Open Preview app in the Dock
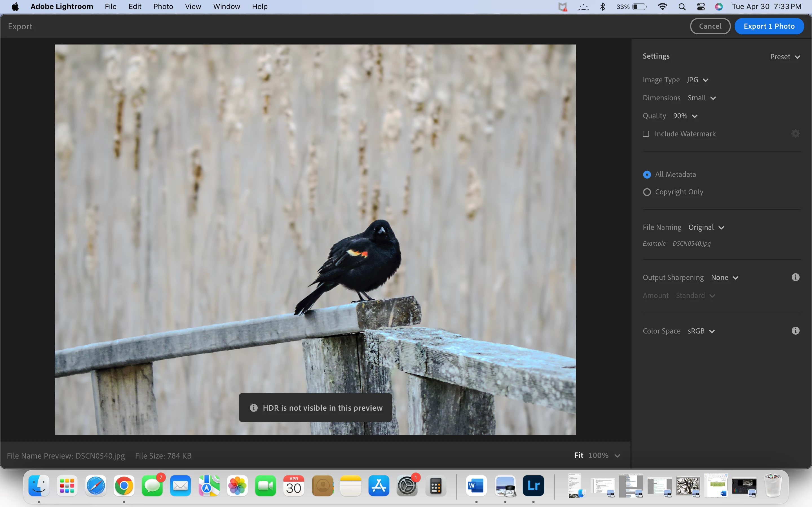Image resolution: width=812 pixels, height=507 pixels. click(505, 486)
